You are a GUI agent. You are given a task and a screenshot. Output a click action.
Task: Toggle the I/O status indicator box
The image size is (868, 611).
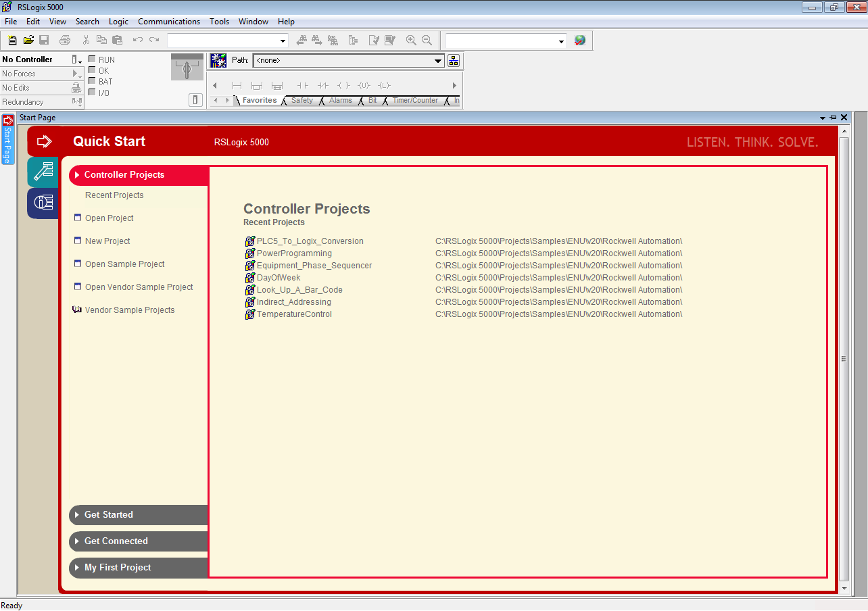[93, 92]
